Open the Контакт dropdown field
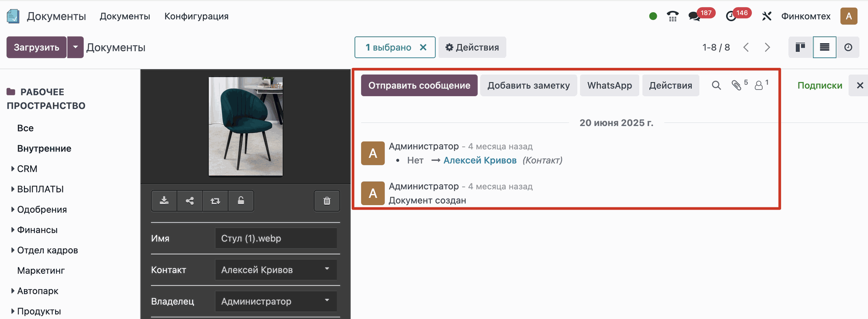The width and height of the screenshot is (868, 319). (x=276, y=270)
